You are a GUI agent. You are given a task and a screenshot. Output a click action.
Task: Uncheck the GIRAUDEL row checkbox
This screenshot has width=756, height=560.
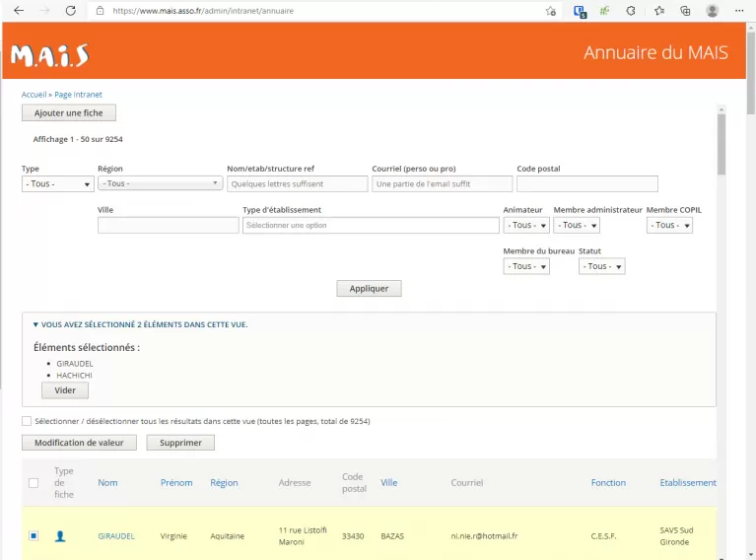click(34, 536)
